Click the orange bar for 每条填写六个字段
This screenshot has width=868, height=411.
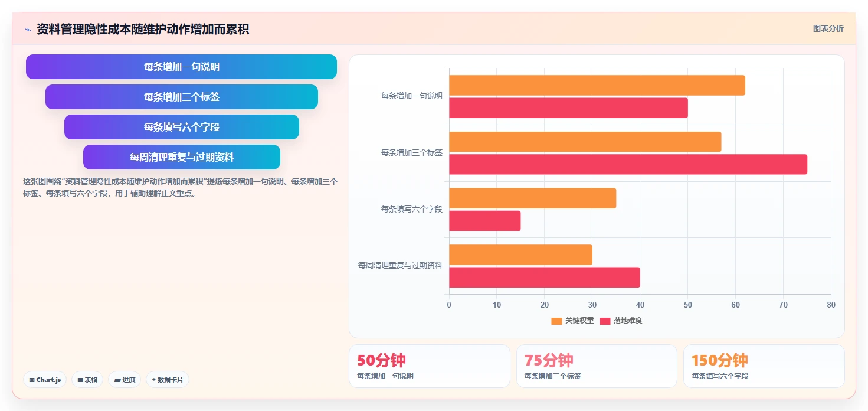[532, 198]
